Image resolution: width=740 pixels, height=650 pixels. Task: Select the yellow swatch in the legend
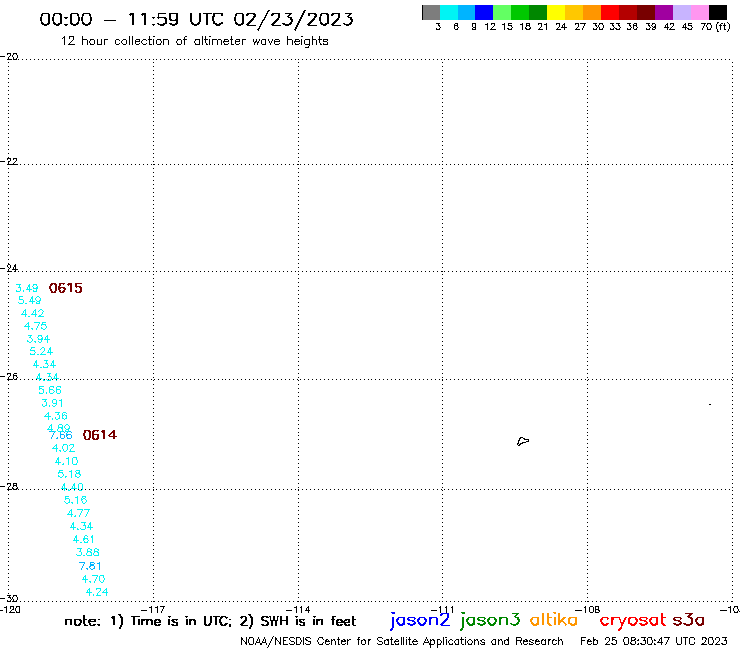[556, 12]
